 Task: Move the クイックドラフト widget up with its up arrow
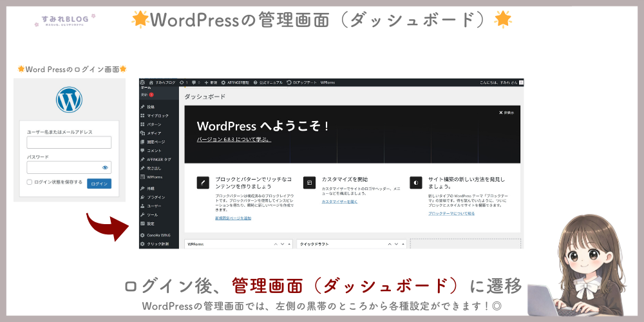(390, 244)
